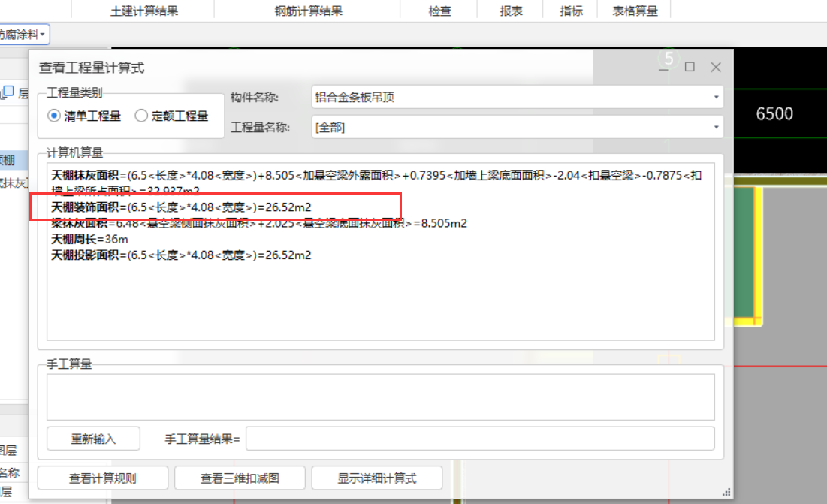Viewport: 827px width, 504px height.
Task: Click the 查看三维扣减图 button
Action: click(240, 478)
